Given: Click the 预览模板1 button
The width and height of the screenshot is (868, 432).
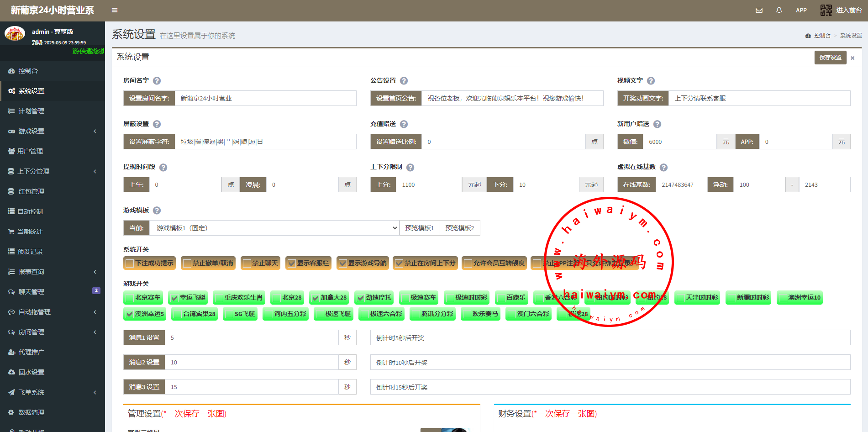Looking at the screenshot, I should pyautogui.click(x=419, y=228).
